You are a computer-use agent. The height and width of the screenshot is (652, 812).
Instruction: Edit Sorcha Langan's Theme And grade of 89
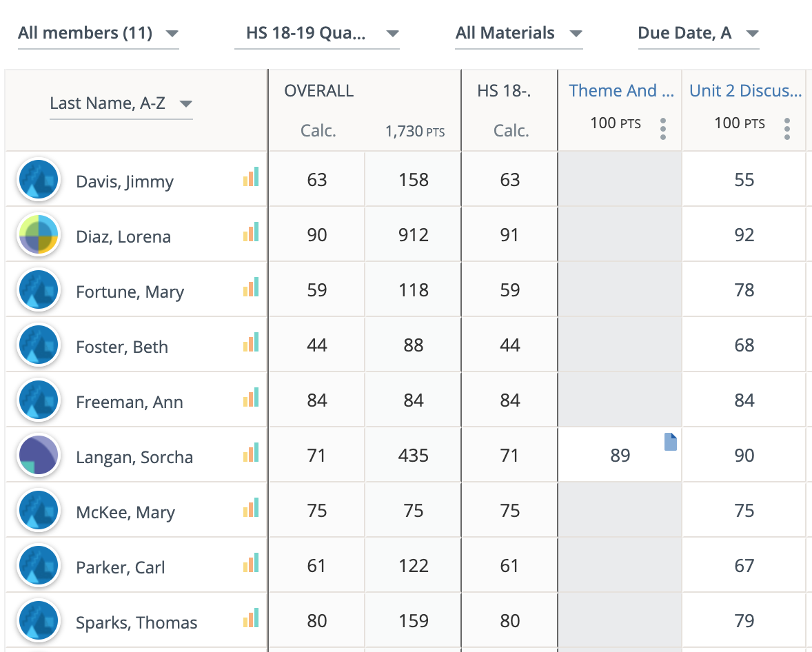click(x=620, y=456)
